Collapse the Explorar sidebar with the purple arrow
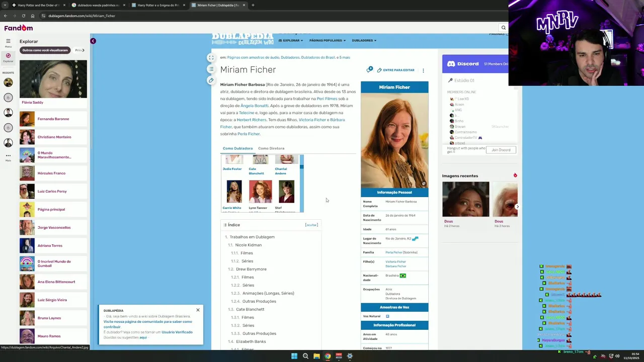 pyautogui.click(x=93, y=41)
